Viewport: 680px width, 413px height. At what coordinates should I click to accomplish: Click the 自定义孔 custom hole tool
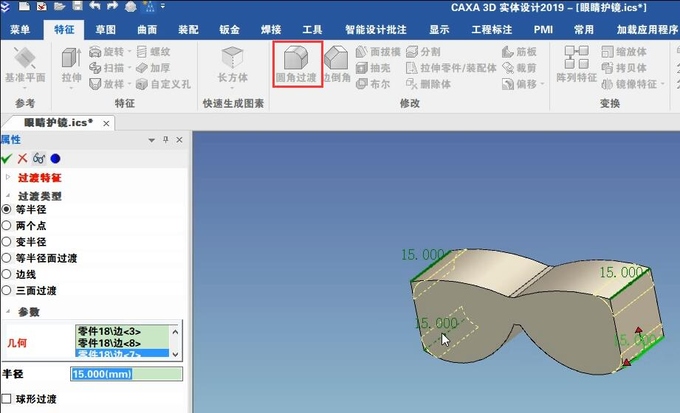point(163,84)
